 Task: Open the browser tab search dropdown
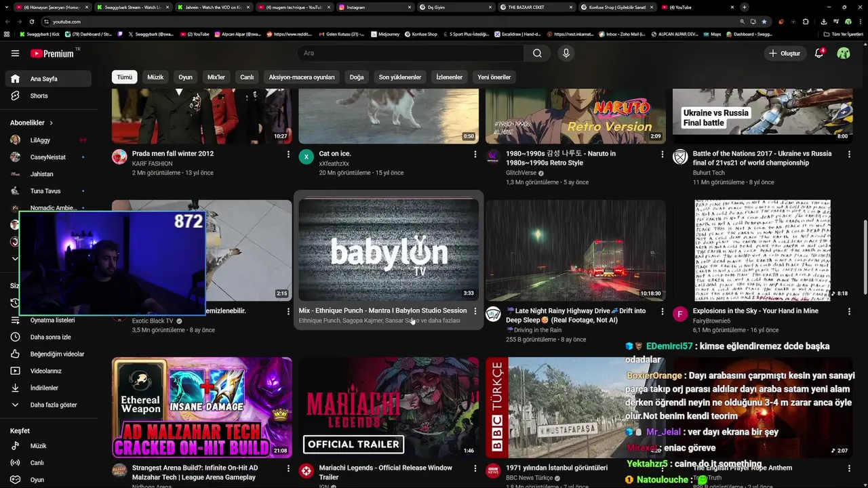pyautogui.click(x=6, y=7)
